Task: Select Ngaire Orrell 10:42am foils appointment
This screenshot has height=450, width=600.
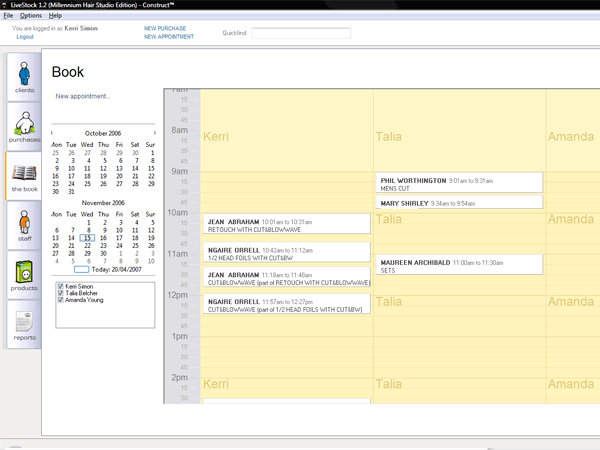Action: coord(287,252)
